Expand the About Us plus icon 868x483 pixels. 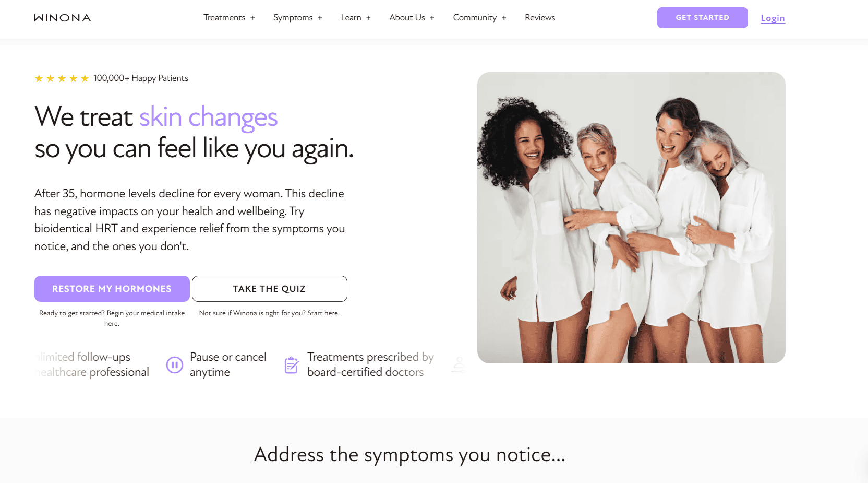tap(432, 18)
